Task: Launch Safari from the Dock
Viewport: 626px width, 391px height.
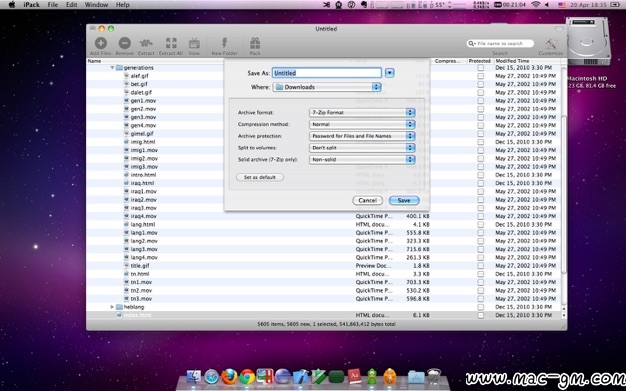Action: 212,377
